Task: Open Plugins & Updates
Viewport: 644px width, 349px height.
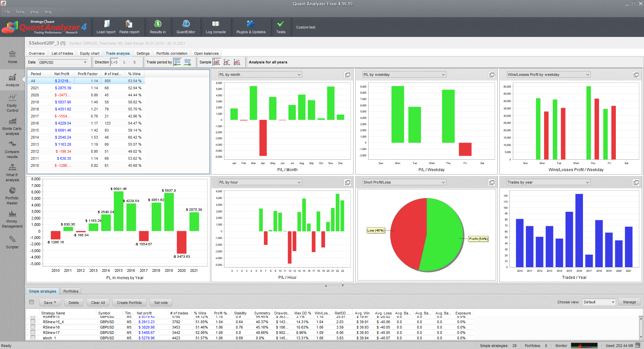Action: click(251, 27)
